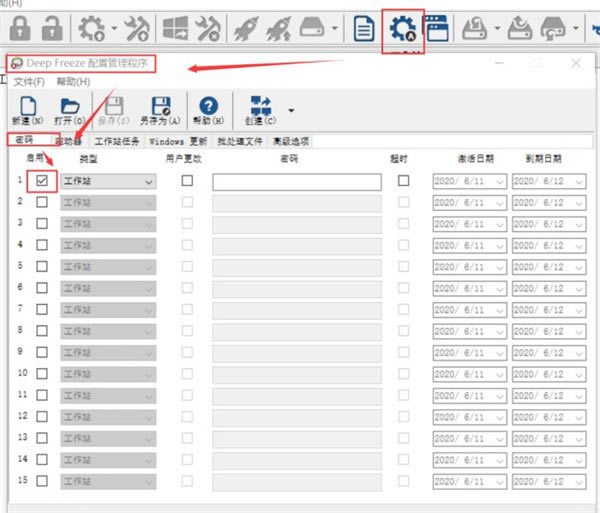Switch to the 批处理文件 tab
600x513 pixels.
pyautogui.click(x=240, y=142)
